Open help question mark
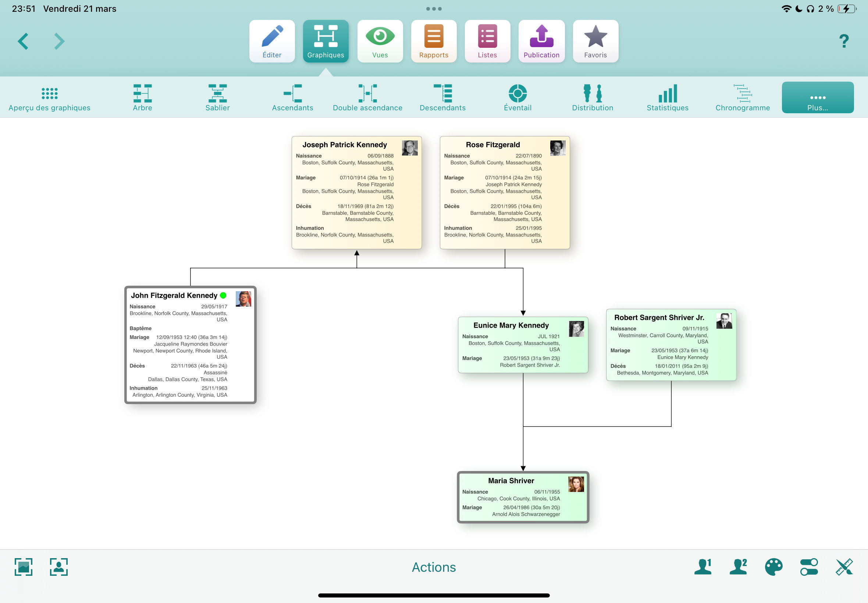The width and height of the screenshot is (868, 603). pos(844,41)
